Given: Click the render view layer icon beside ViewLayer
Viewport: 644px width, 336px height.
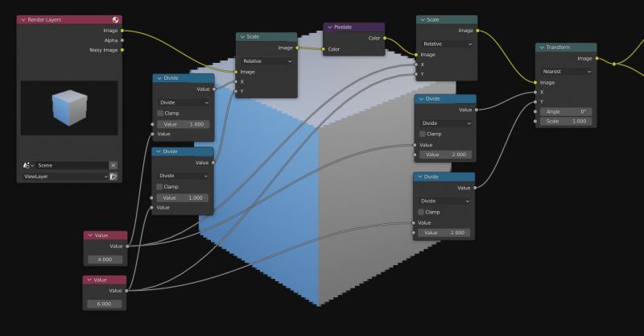Looking at the screenshot, I should [x=114, y=176].
